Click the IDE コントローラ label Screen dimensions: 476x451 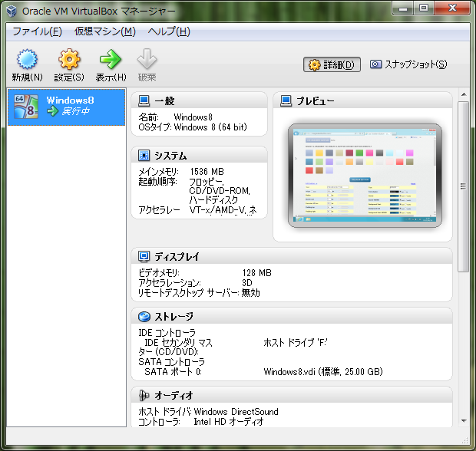pyautogui.click(x=167, y=333)
